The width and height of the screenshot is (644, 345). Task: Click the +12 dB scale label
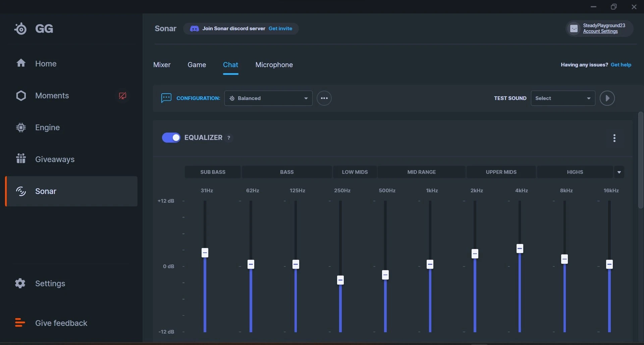[166, 201]
